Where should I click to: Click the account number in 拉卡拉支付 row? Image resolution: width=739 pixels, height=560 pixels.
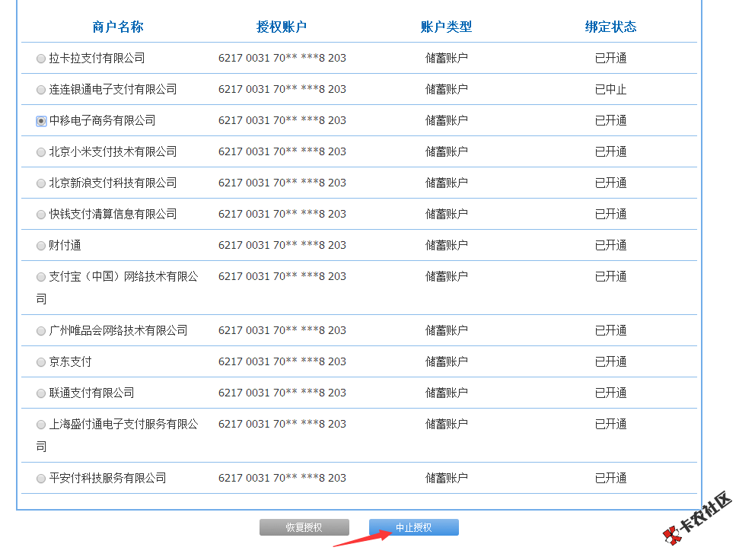[x=282, y=58]
